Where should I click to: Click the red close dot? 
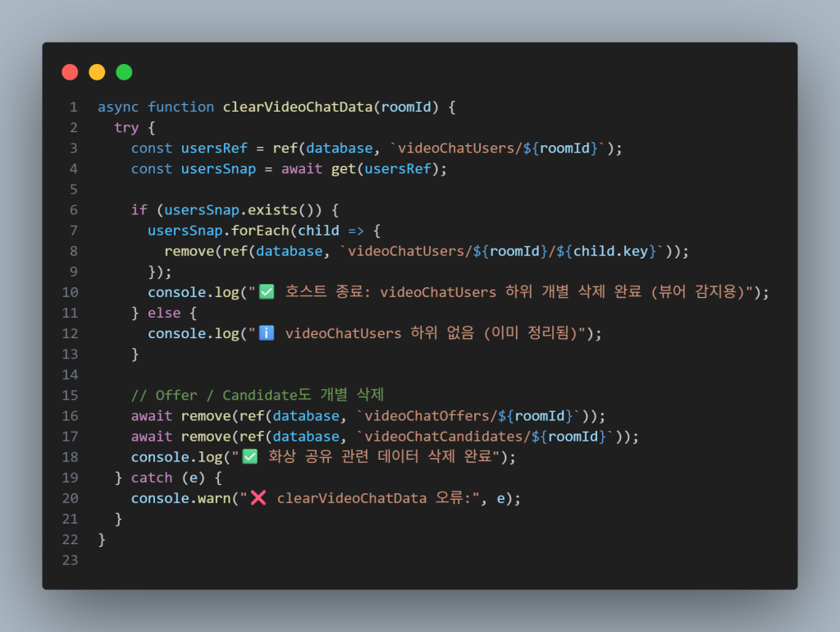(70, 72)
